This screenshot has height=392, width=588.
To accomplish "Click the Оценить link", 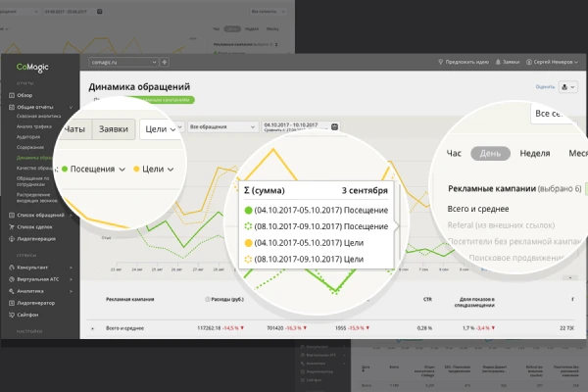I will click(x=545, y=87).
